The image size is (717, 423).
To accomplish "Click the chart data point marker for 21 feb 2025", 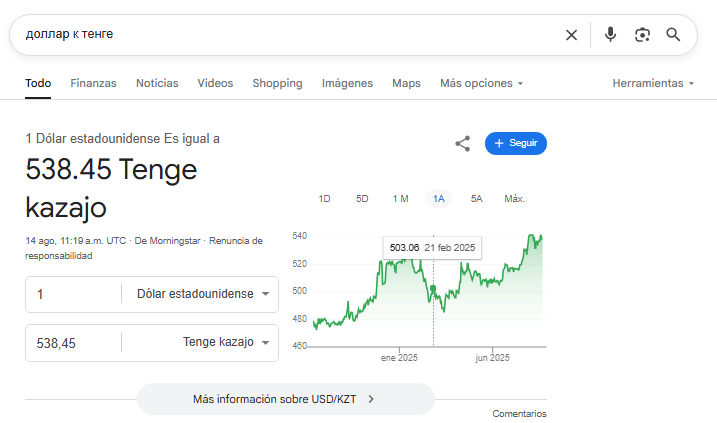I will pyautogui.click(x=433, y=289).
